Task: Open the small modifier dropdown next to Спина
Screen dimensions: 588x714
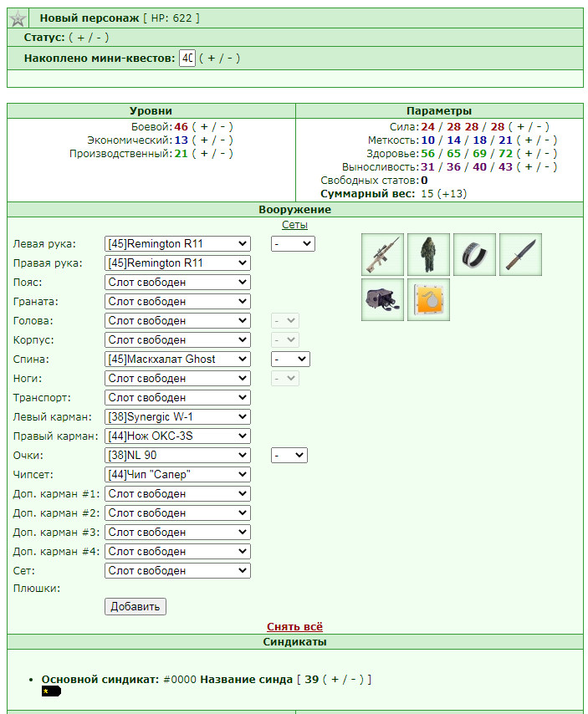Action: [x=290, y=359]
